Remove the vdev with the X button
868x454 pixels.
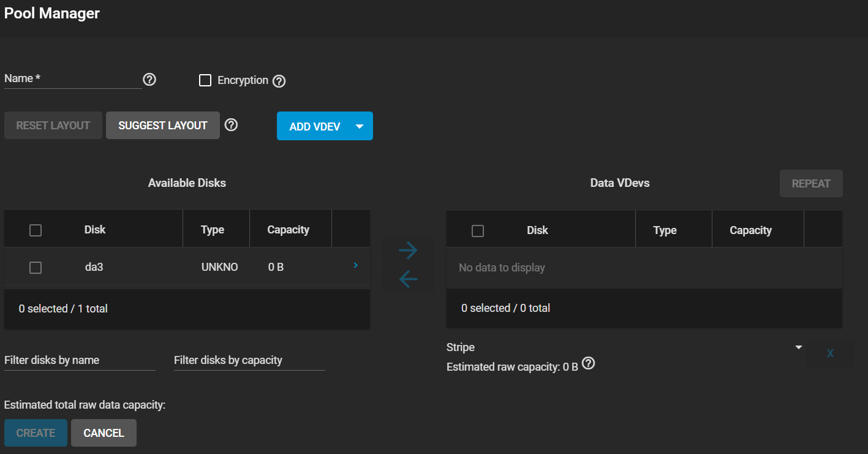coord(830,354)
